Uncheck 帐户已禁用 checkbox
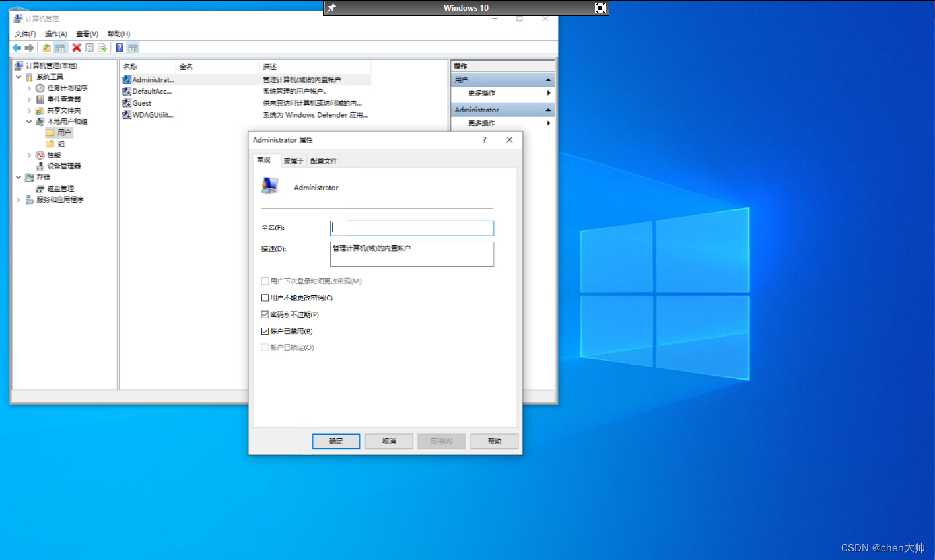The height and width of the screenshot is (560, 935). 265,331
